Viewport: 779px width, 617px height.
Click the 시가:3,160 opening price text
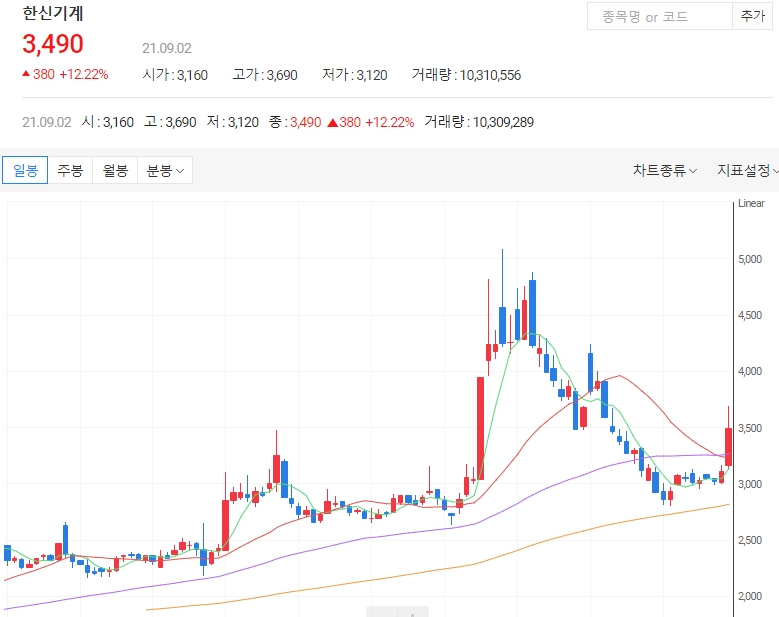coord(175,75)
